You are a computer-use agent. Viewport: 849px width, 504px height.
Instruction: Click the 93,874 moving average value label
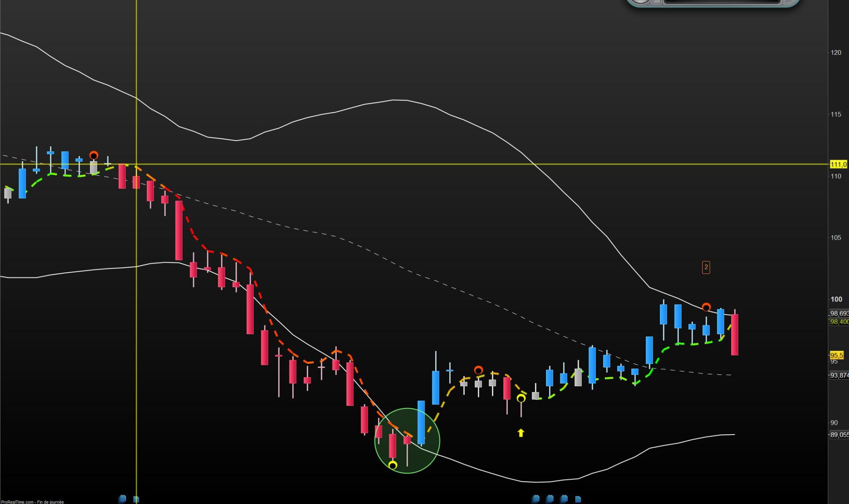(839, 375)
